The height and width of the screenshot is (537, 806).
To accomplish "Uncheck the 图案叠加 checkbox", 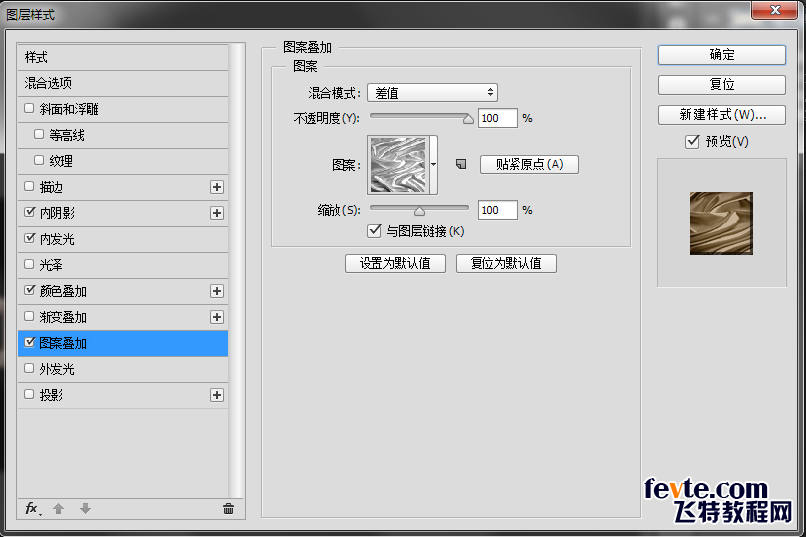I will click(x=29, y=342).
